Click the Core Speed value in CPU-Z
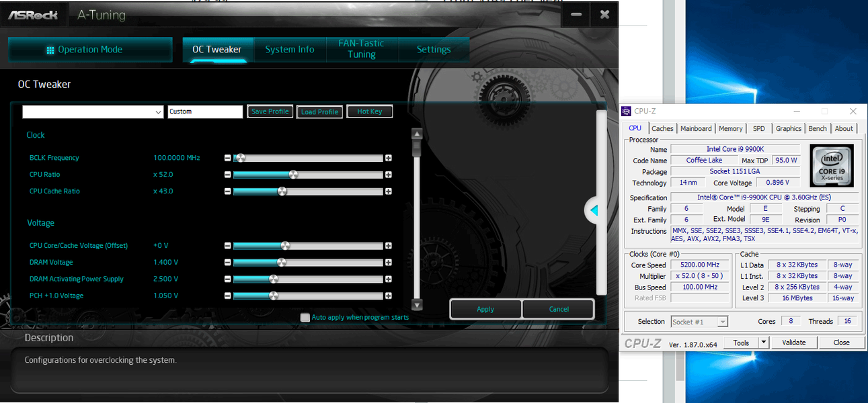868x403 pixels. (x=700, y=265)
